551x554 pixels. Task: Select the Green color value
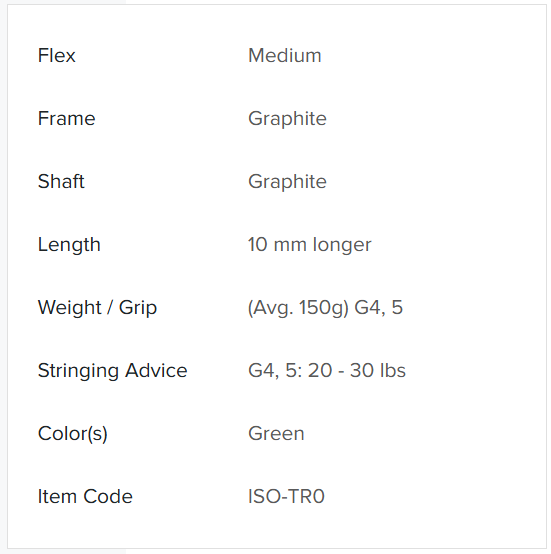tap(276, 434)
